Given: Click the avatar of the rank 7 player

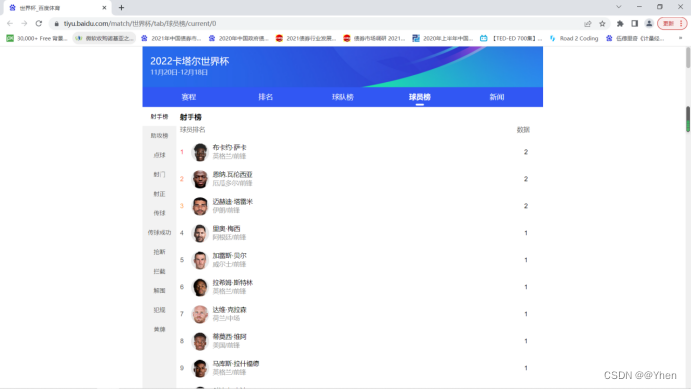Looking at the screenshot, I should click(x=200, y=314).
